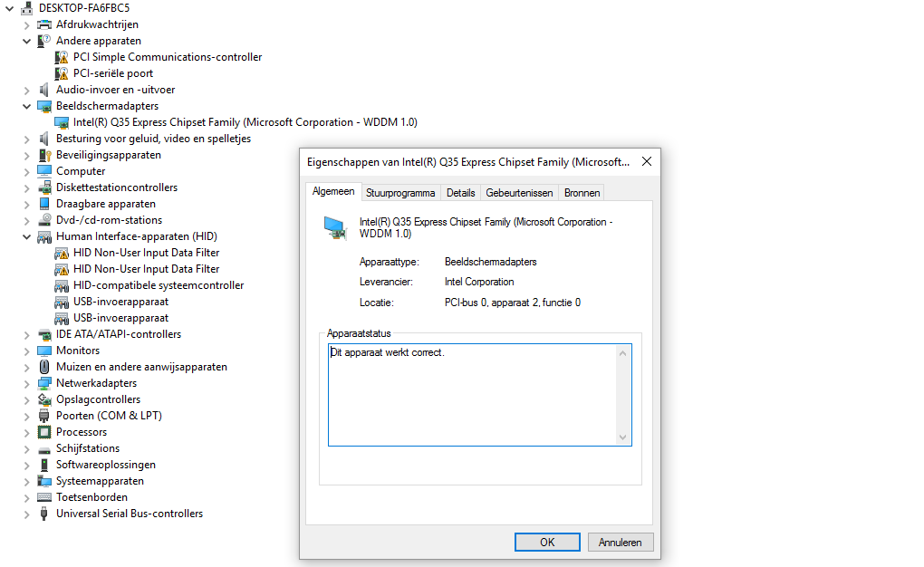Expand the Processors category
Screen dimensions: 924x567
click(26, 433)
